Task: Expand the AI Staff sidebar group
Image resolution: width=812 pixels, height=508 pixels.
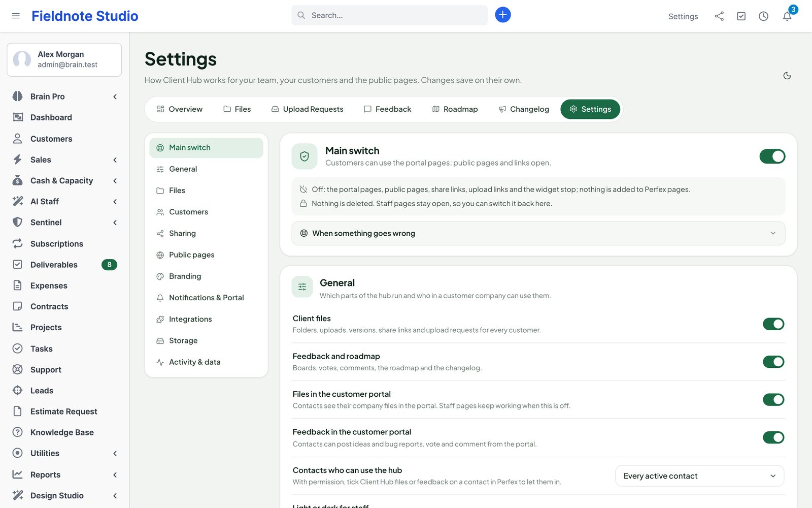Action: coord(64,202)
